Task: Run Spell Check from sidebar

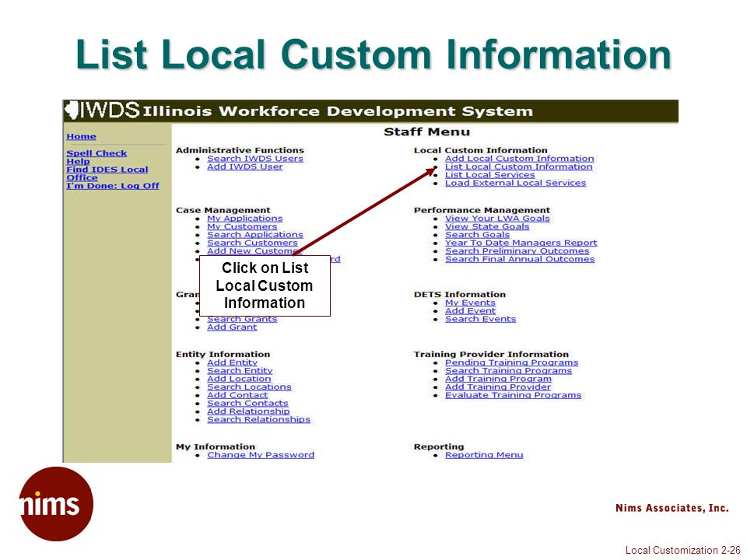Action: coord(96,153)
